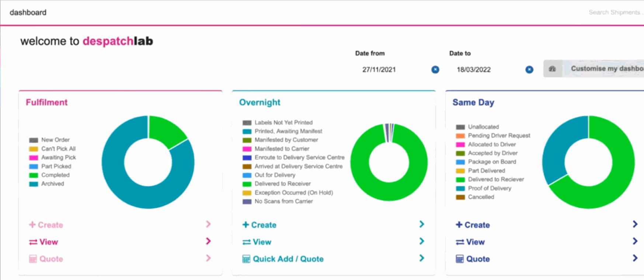Click Manifested to Carrier color swatch
Viewport: 644px width, 280px height.
click(247, 149)
